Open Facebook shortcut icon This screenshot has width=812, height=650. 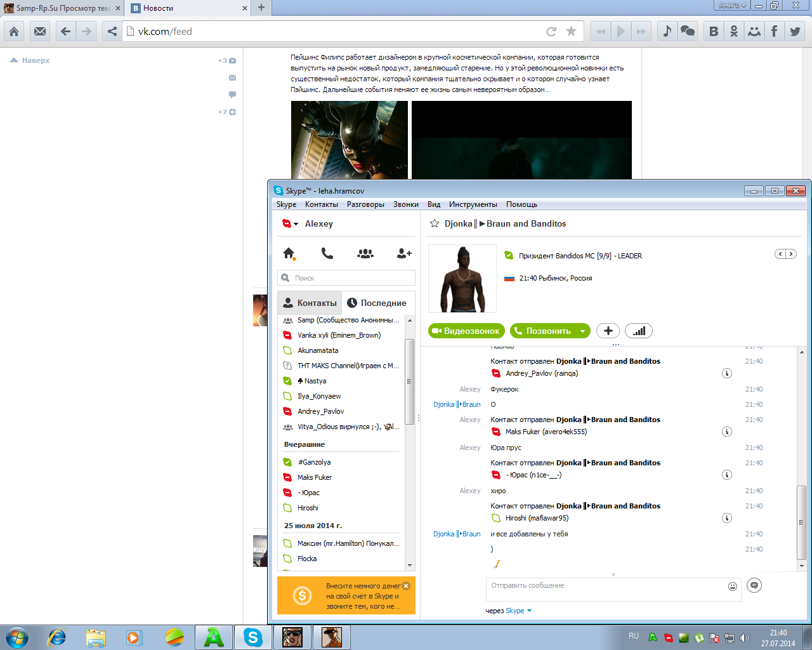click(x=775, y=31)
